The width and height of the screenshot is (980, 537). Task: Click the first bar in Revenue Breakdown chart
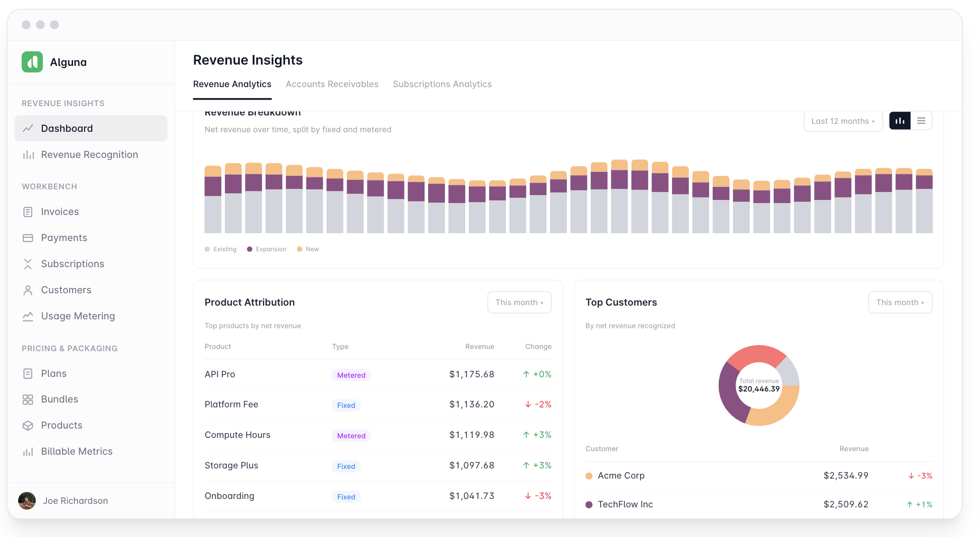coord(213,199)
